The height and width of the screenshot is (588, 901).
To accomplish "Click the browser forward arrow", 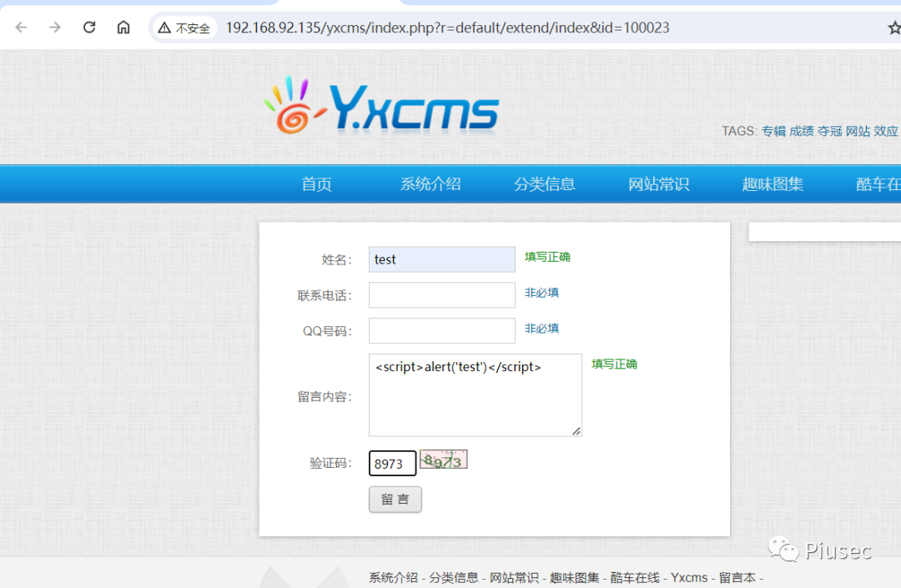I will [x=55, y=28].
